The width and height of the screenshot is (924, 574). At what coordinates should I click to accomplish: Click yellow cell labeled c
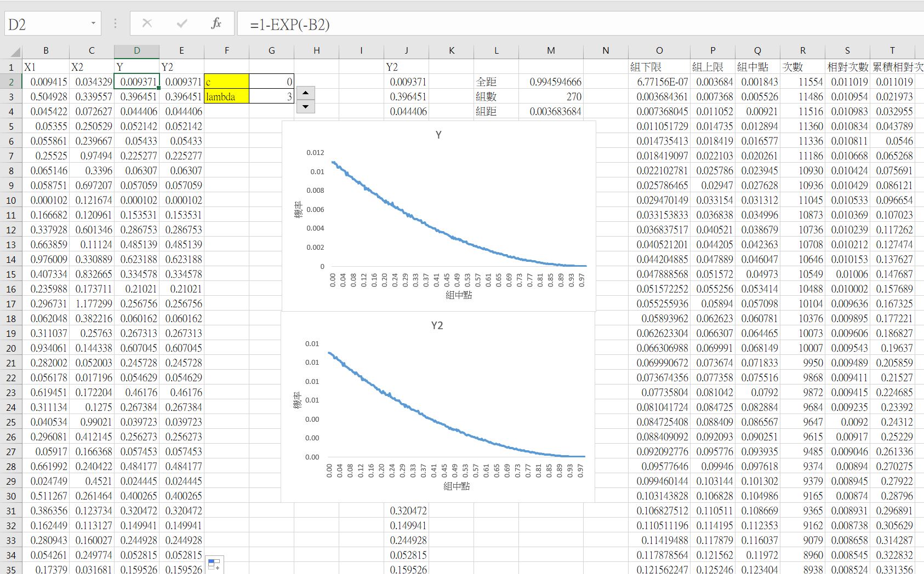tap(227, 82)
